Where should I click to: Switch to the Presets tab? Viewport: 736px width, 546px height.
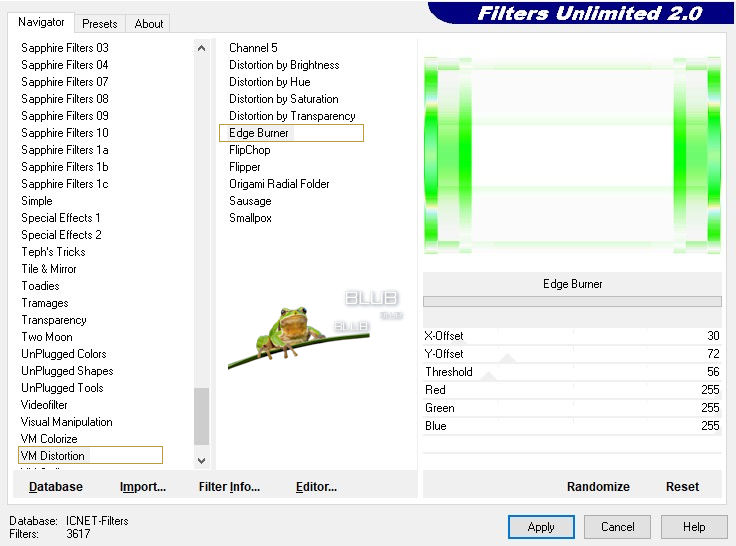pos(100,23)
